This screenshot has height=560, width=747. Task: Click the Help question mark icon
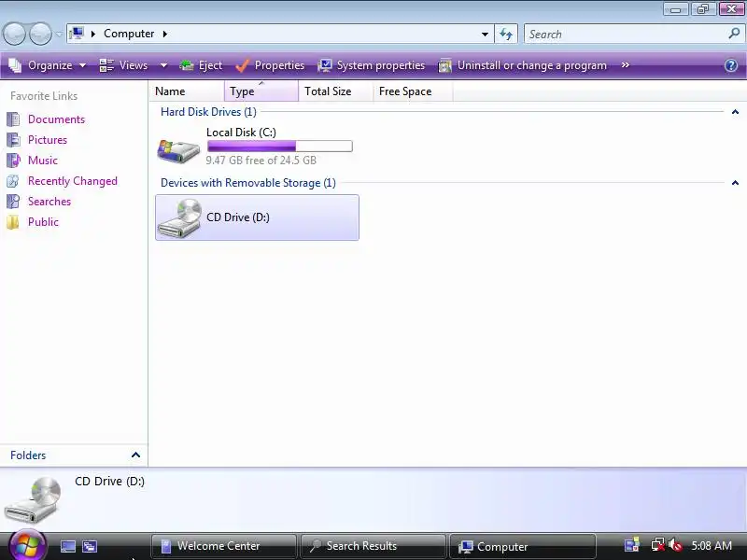[x=731, y=65]
